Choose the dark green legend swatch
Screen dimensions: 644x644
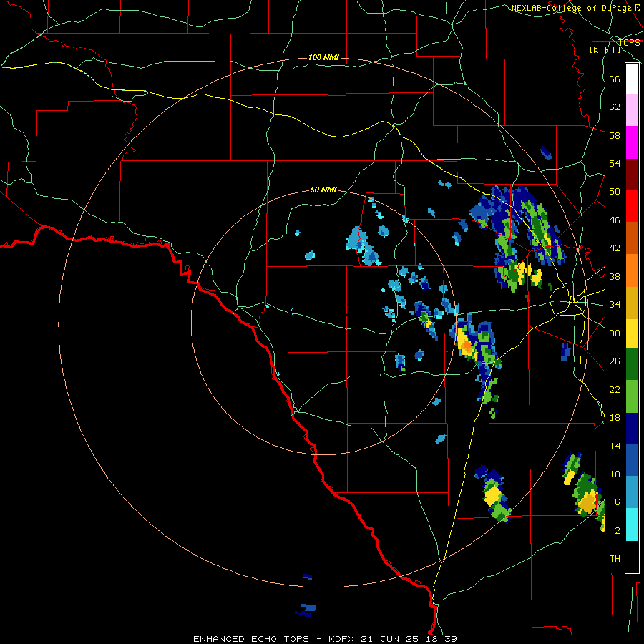[632, 364]
